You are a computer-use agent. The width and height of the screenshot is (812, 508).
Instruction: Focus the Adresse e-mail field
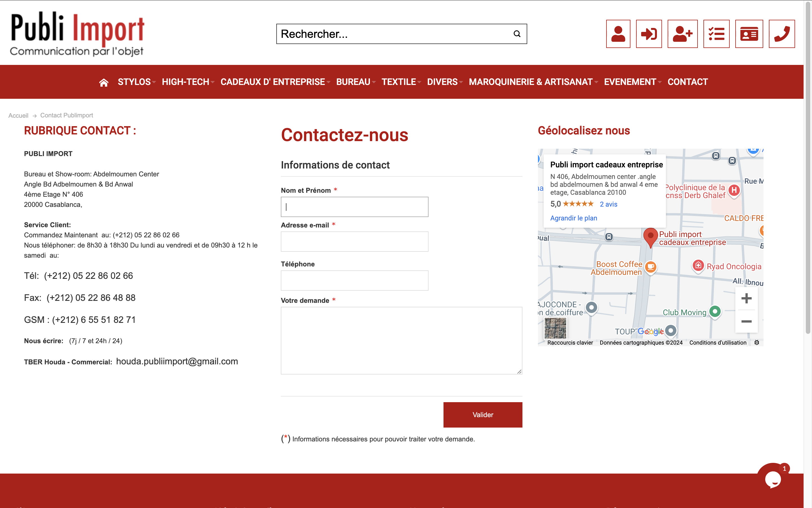coord(354,242)
